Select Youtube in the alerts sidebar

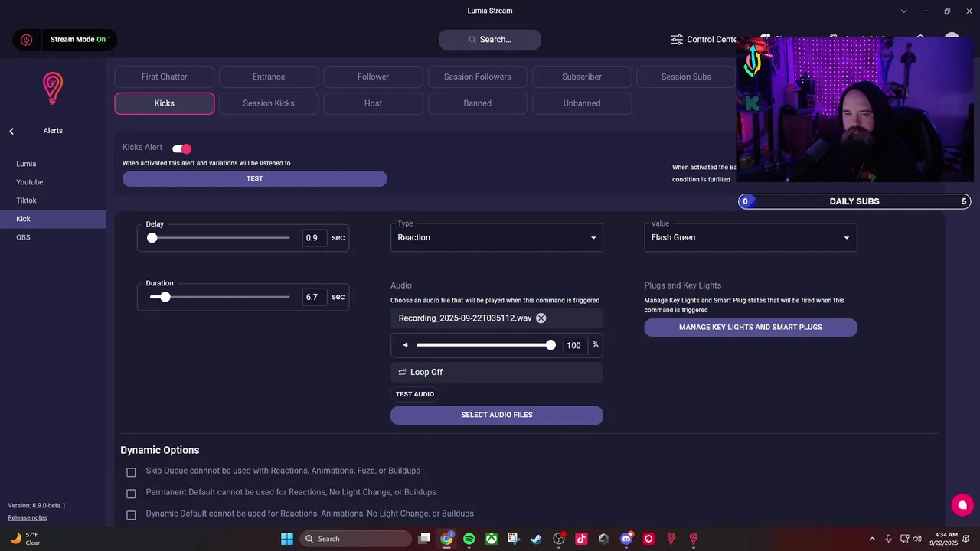coord(53,182)
